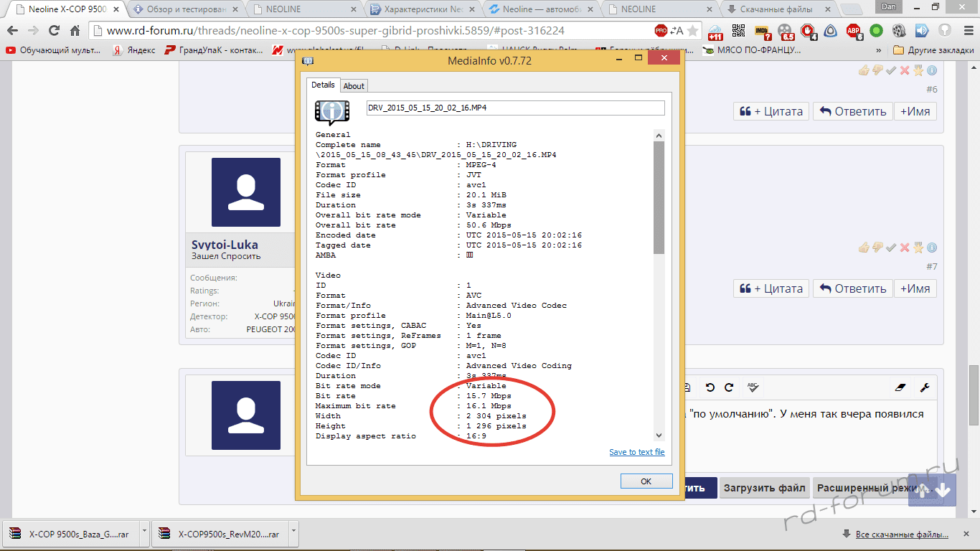Open the blue speaker volume extension
This screenshot has width=980, height=551.
tap(922, 31)
